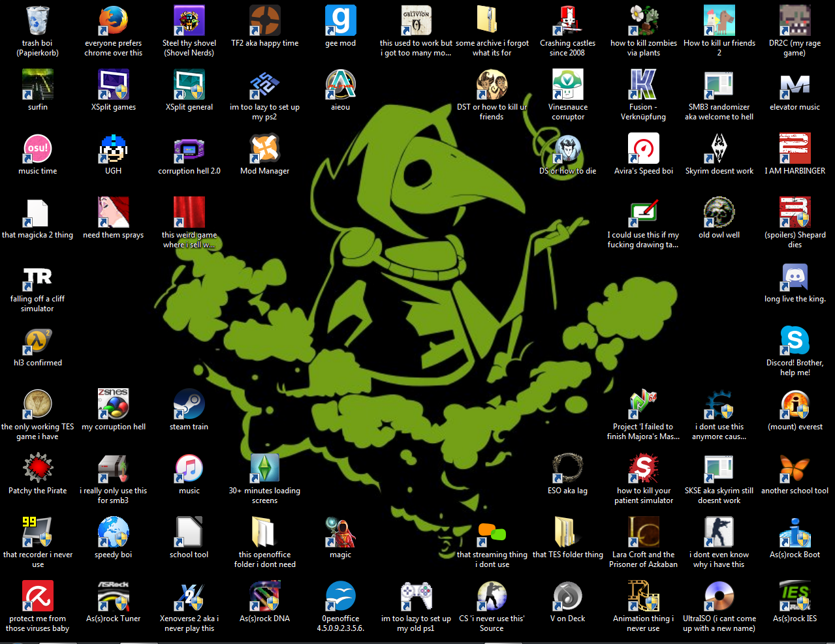Start 'TF2 aka happy time'
The height and width of the screenshot is (644, 835).
(264, 20)
